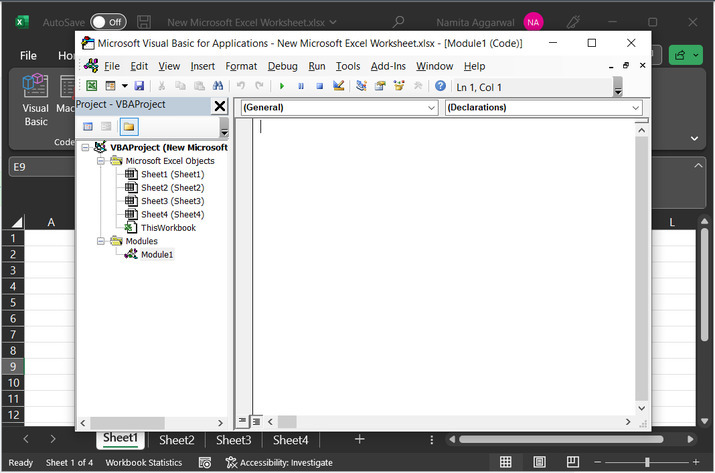Open the VBA View menu
The height and width of the screenshot is (473, 715).
pos(169,66)
